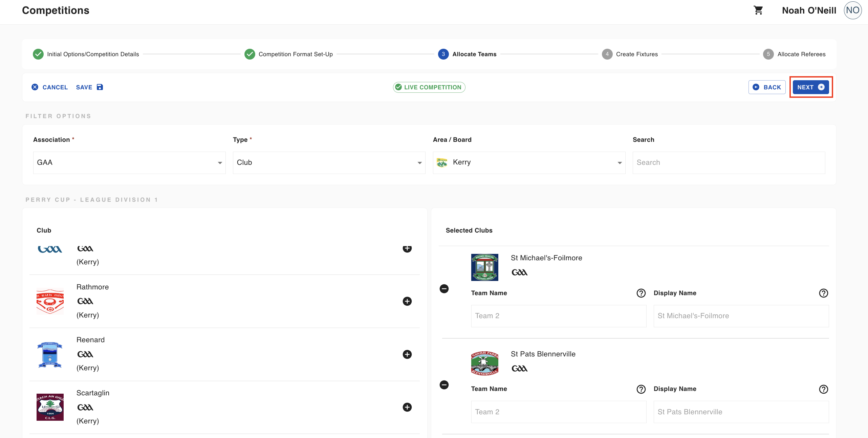868x438 pixels.
Task: Click the NEXT button
Action: [811, 87]
